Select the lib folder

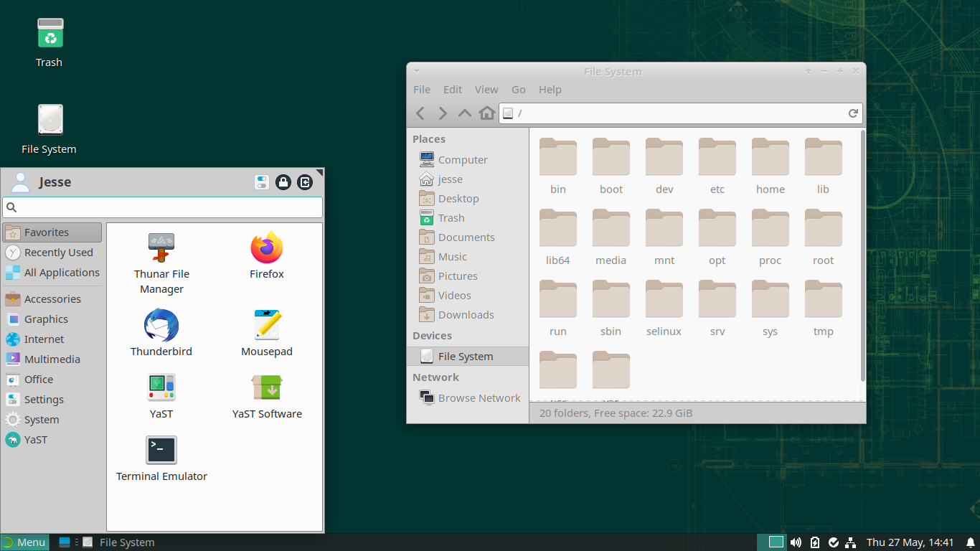coord(824,166)
